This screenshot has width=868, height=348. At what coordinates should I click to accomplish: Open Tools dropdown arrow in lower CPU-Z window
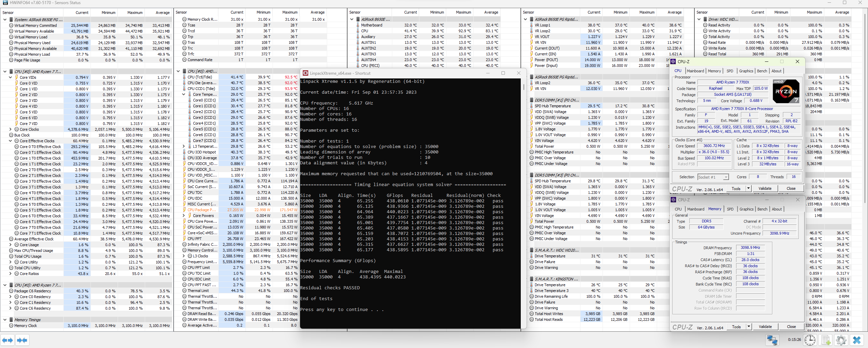[x=748, y=327]
